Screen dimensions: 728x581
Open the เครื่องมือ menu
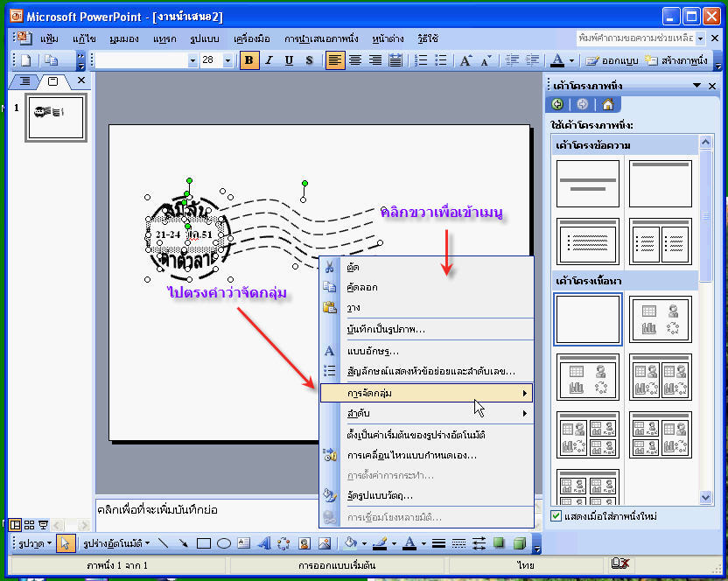tap(252, 38)
